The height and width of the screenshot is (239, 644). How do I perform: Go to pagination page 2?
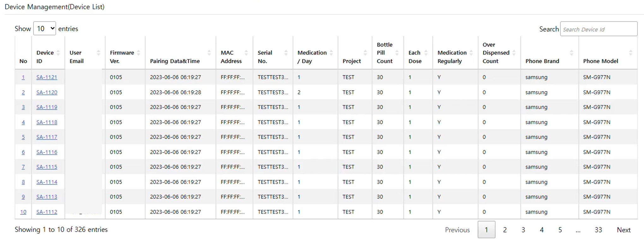point(505,230)
